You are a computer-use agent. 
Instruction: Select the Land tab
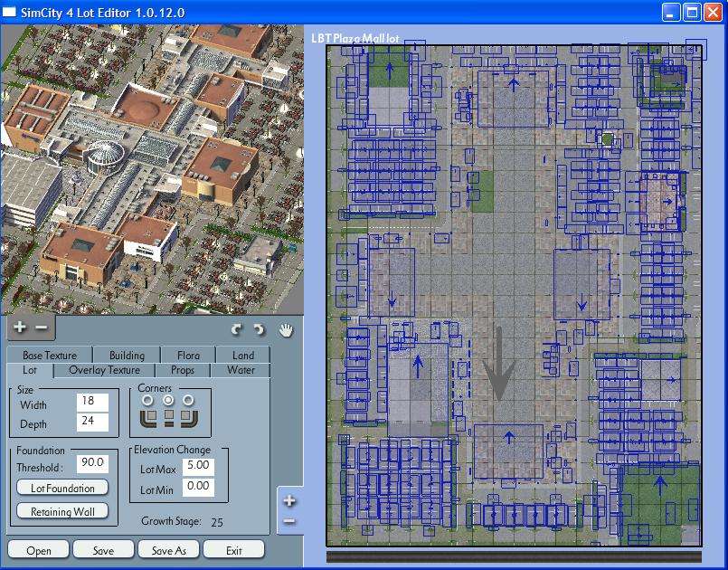pyautogui.click(x=243, y=356)
